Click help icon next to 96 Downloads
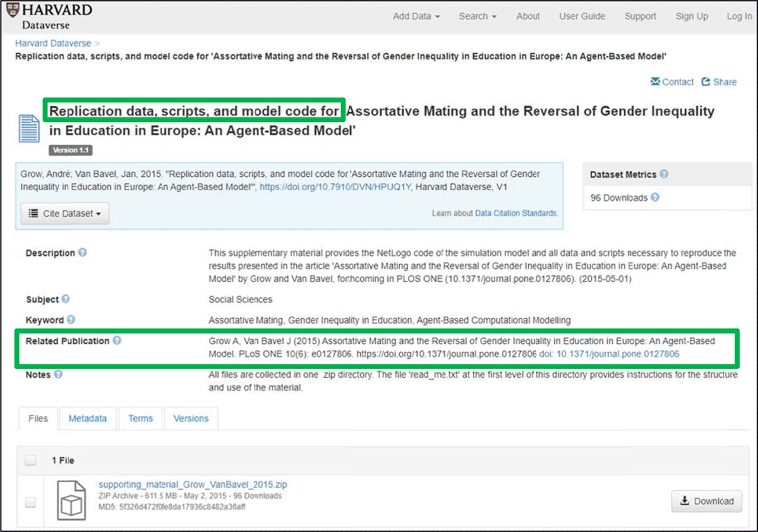The height and width of the screenshot is (532, 758). pyautogui.click(x=655, y=197)
